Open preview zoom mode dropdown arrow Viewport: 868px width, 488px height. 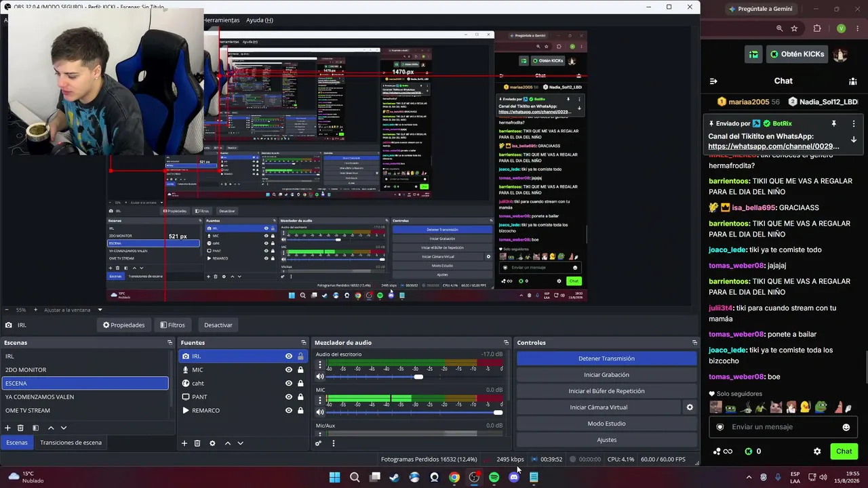click(x=100, y=310)
